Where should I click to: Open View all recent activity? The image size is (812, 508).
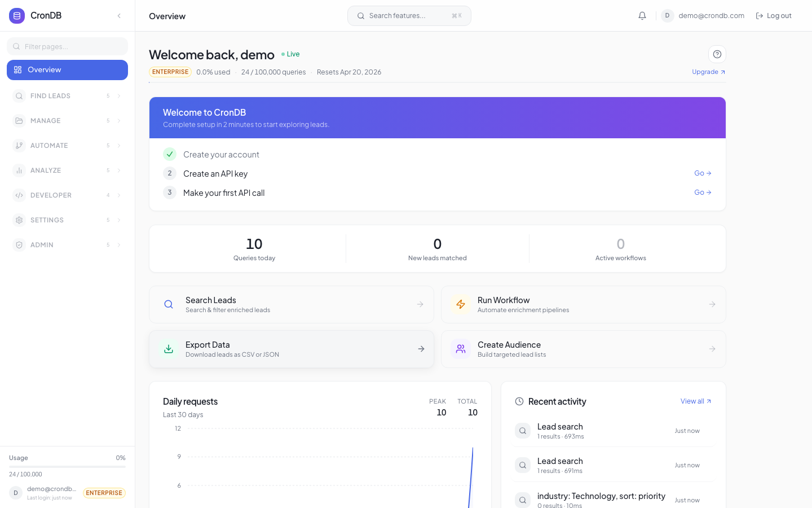tap(696, 401)
